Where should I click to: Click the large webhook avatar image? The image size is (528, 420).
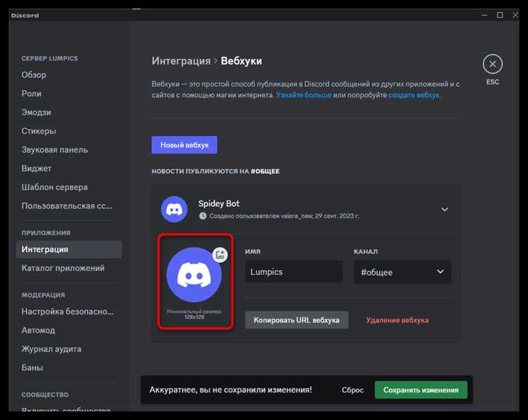(x=194, y=274)
